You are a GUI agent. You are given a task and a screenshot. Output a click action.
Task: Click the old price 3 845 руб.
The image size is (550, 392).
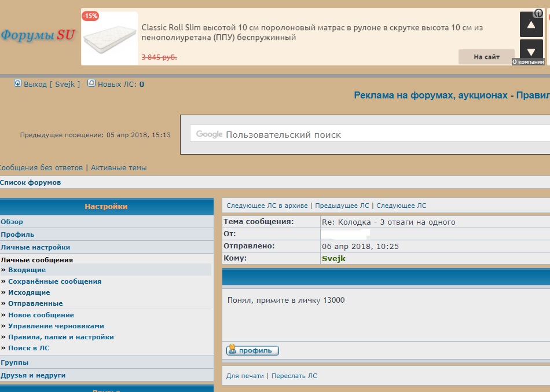click(159, 57)
